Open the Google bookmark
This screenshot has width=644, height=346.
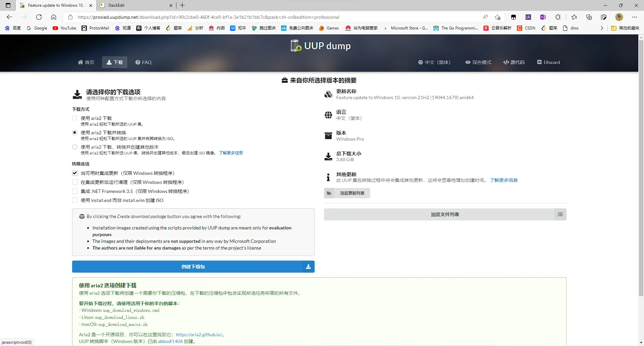pyautogui.click(x=37, y=28)
